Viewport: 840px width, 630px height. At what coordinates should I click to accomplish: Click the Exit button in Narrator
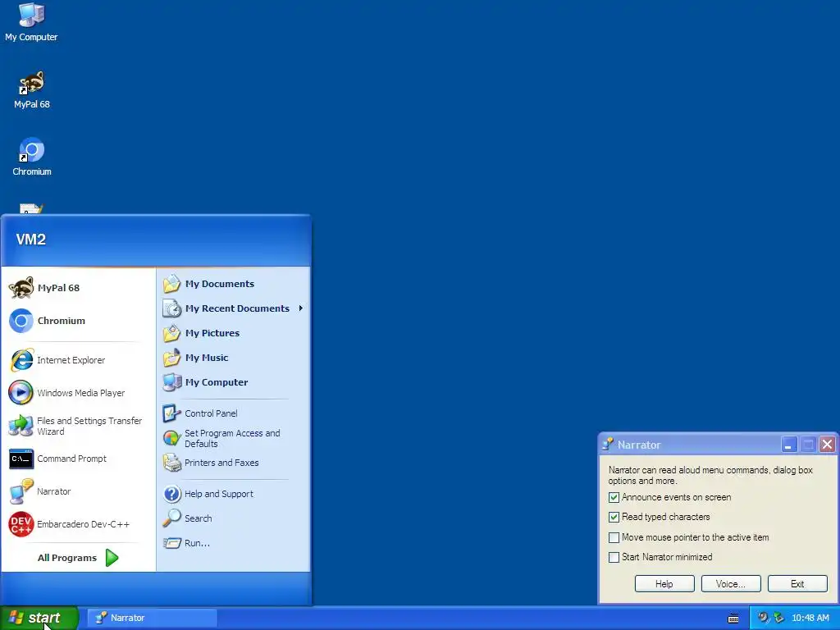[x=797, y=584]
